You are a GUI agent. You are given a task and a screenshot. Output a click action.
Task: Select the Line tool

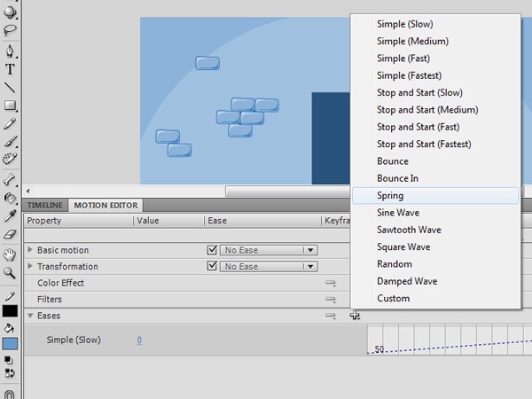pos(10,88)
